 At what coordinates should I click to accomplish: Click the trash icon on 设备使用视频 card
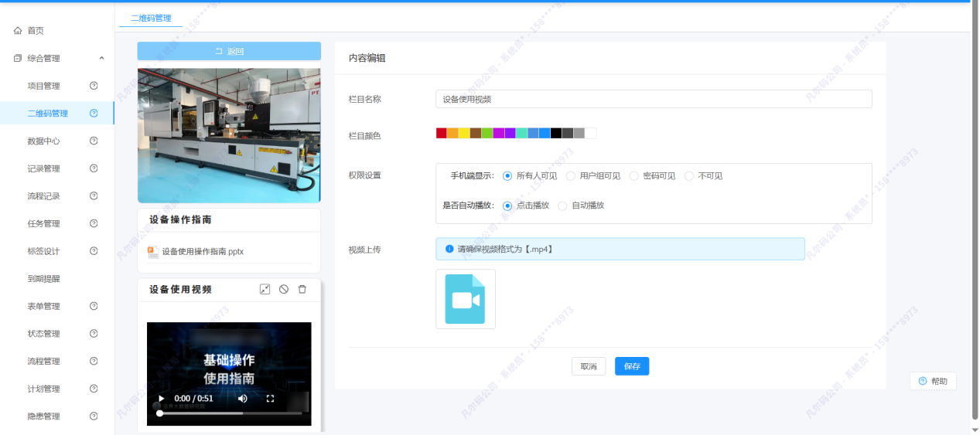click(x=302, y=289)
